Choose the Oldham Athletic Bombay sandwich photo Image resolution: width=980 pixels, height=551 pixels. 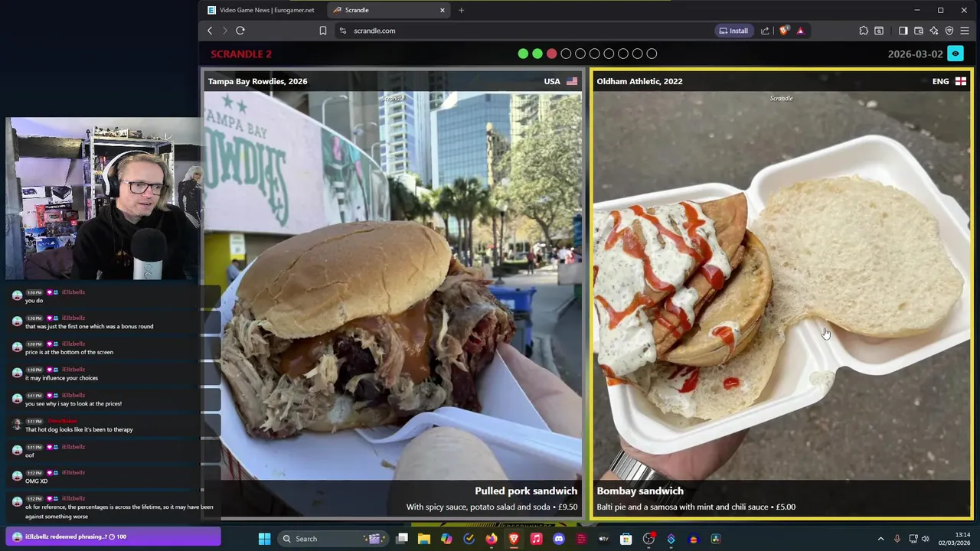click(x=781, y=285)
